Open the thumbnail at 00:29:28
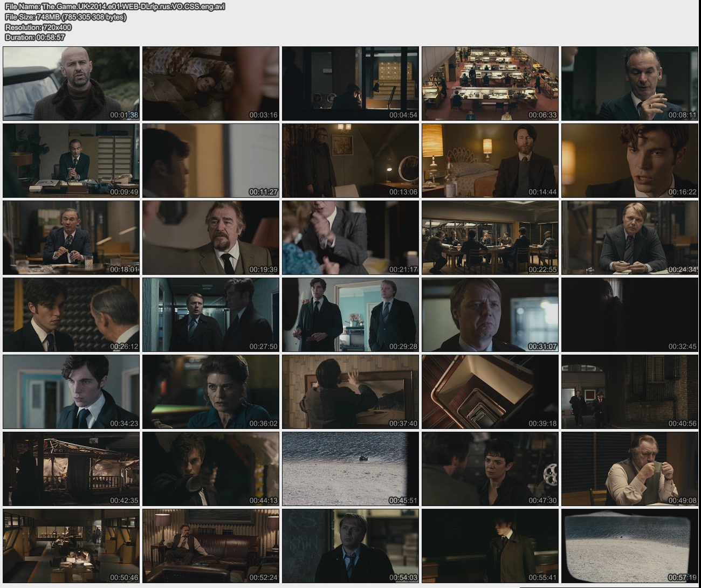Screen dimensions: 701x588 pyautogui.click(x=350, y=315)
